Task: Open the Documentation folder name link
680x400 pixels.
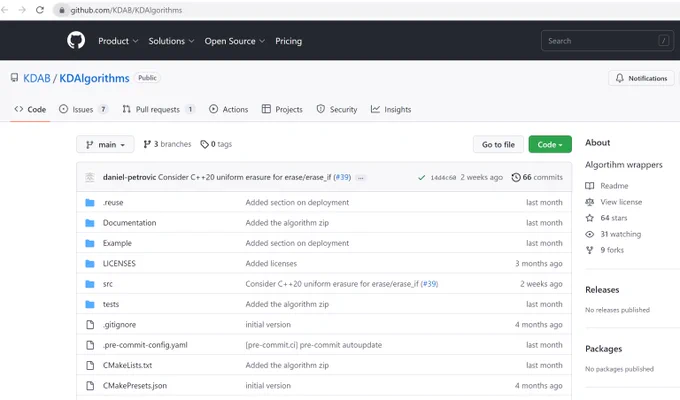Action: [129, 223]
